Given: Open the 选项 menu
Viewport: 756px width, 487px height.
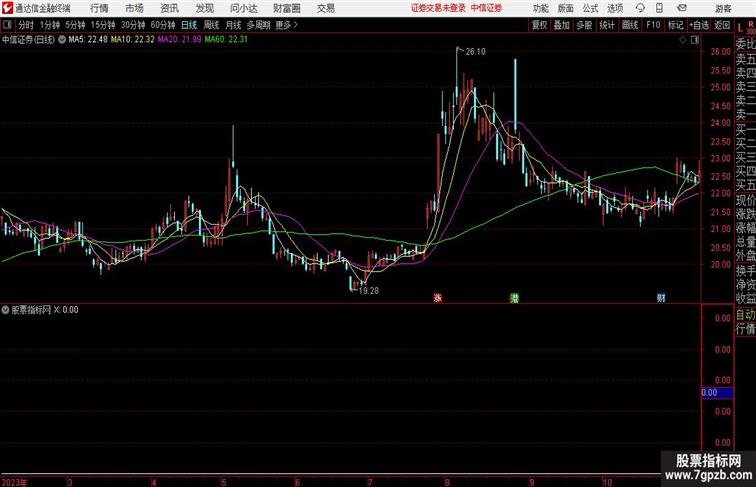Looking at the screenshot, I should pyautogui.click(x=615, y=8).
